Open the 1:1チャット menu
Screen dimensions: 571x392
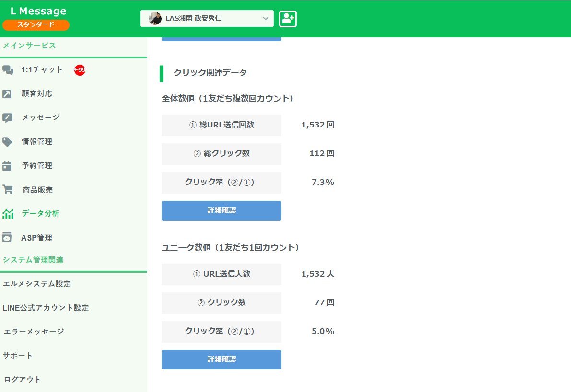42,70
